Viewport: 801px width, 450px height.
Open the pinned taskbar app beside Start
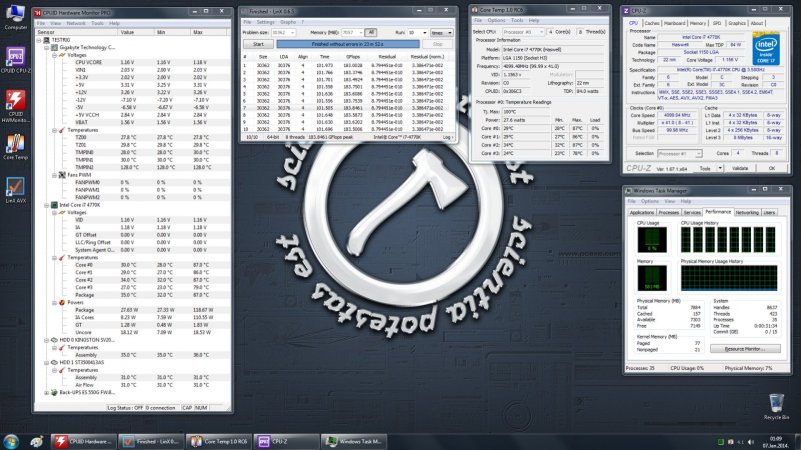click(36, 441)
